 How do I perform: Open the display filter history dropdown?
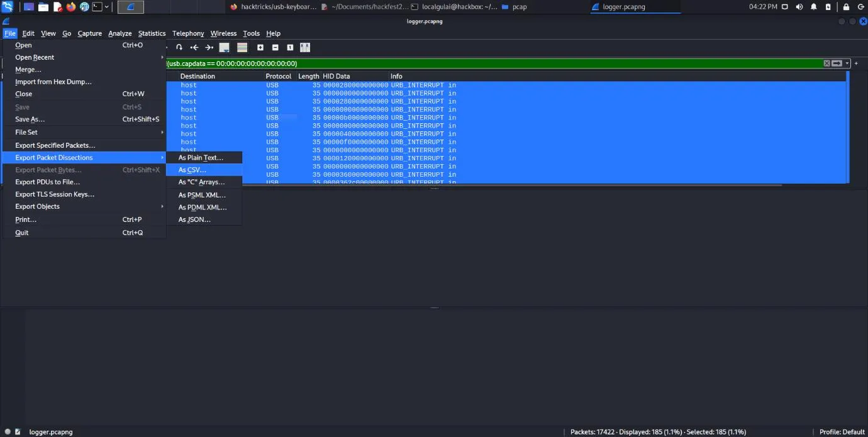(847, 64)
